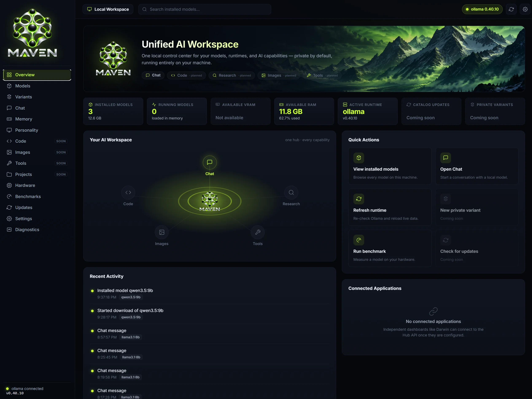Click the cube icon on View installed models

(359, 158)
